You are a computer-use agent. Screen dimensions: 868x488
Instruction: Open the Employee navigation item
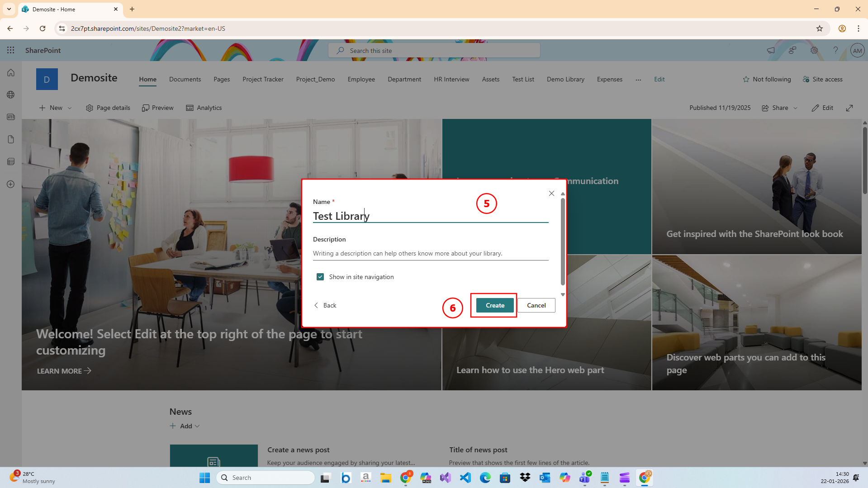tap(361, 79)
